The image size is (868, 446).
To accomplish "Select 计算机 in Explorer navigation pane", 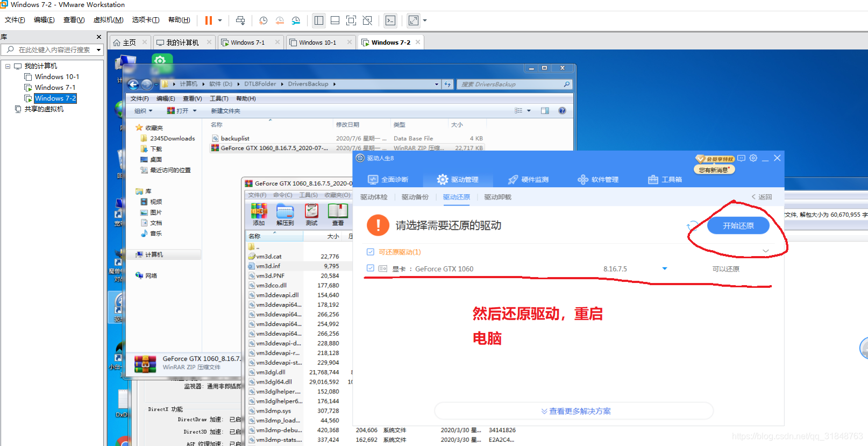I will tap(154, 254).
